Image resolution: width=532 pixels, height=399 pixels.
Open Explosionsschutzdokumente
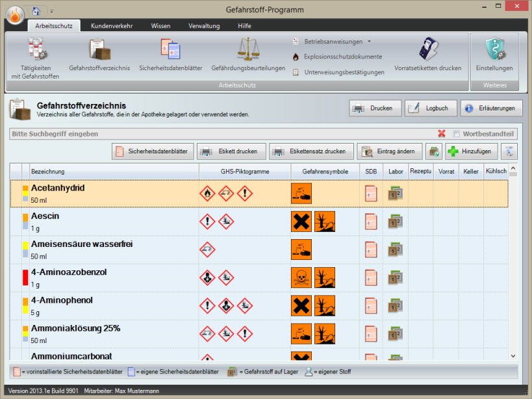pos(338,57)
